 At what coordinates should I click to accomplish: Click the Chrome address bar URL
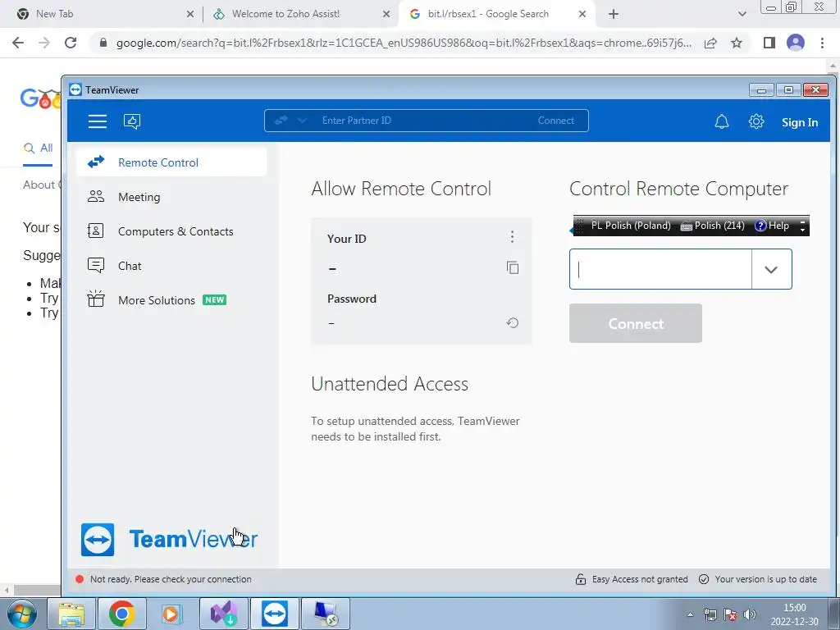pos(403,43)
